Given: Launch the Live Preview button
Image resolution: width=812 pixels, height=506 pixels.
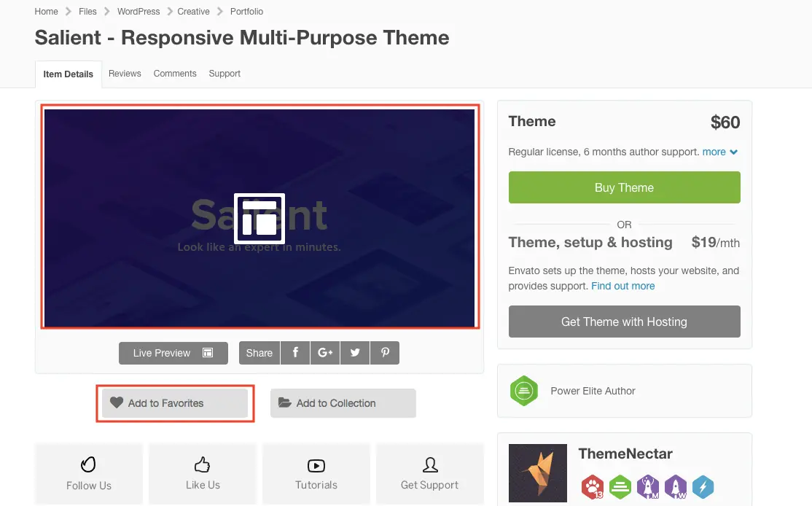Looking at the screenshot, I should [x=173, y=353].
